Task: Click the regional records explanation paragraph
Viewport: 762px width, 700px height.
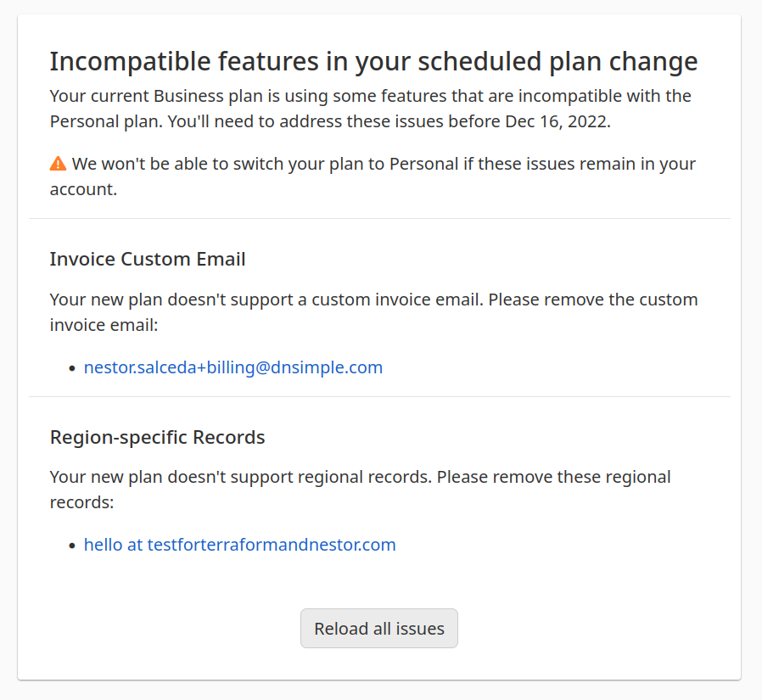Action: tap(360, 490)
